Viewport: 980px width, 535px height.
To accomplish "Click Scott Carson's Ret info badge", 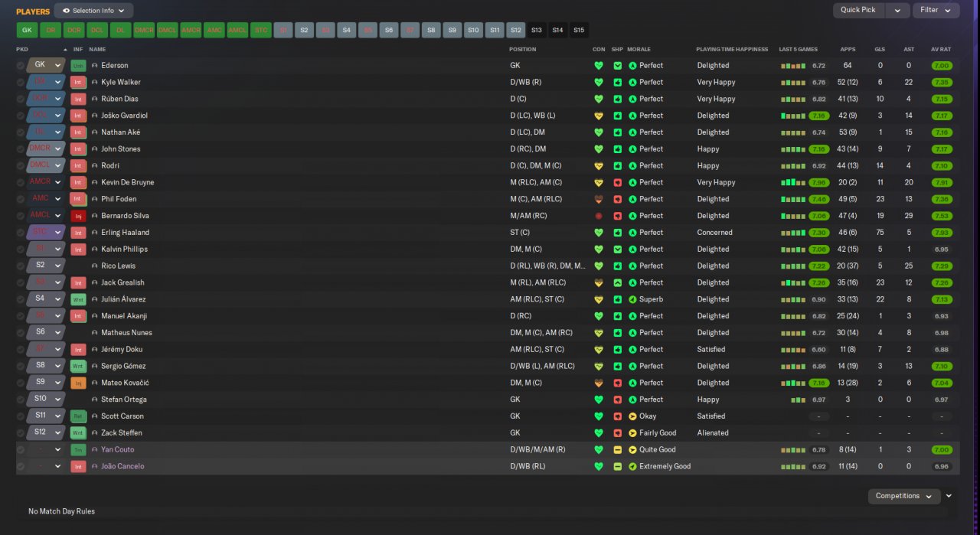I will point(78,416).
